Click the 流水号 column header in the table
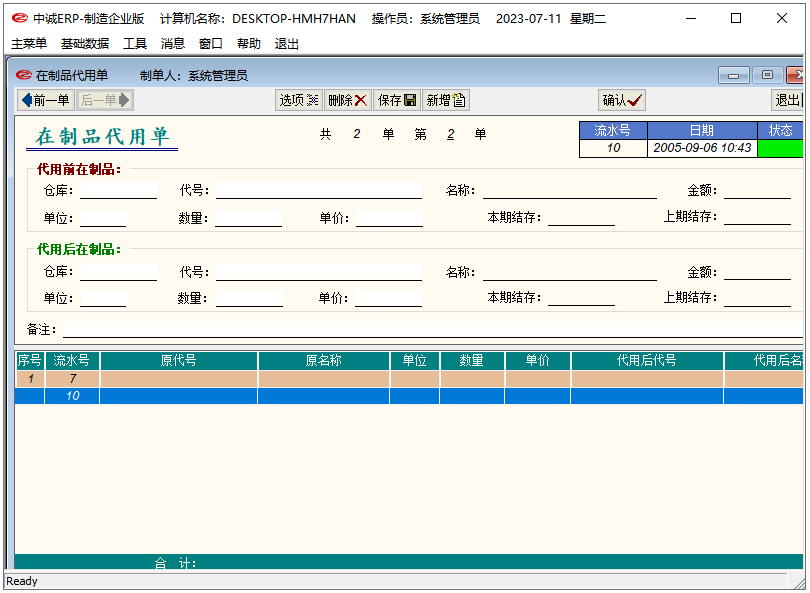This screenshot has height=593, width=810. (x=72, y=361)
